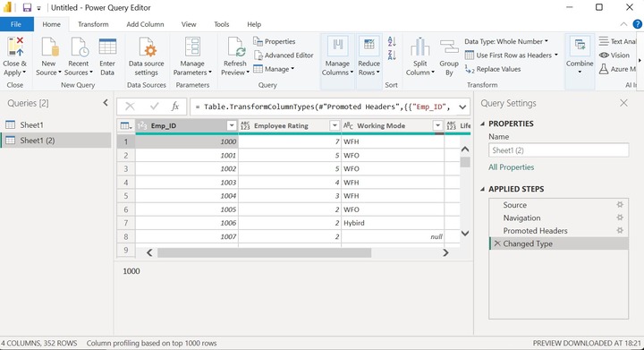Image resolution: width=644 pixels, height=350 pixels.
Task: Open the Advanced Editor
Action: click(284, 55)
